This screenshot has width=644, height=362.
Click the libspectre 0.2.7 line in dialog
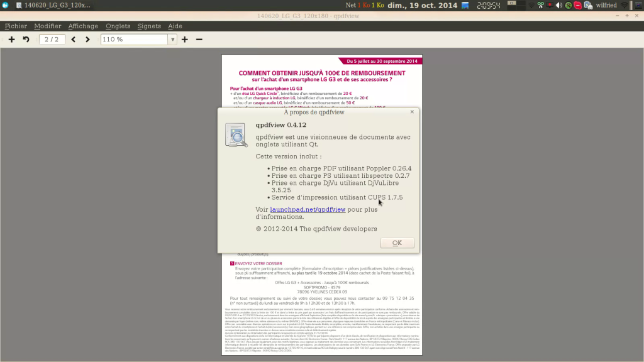click(340, 176)
